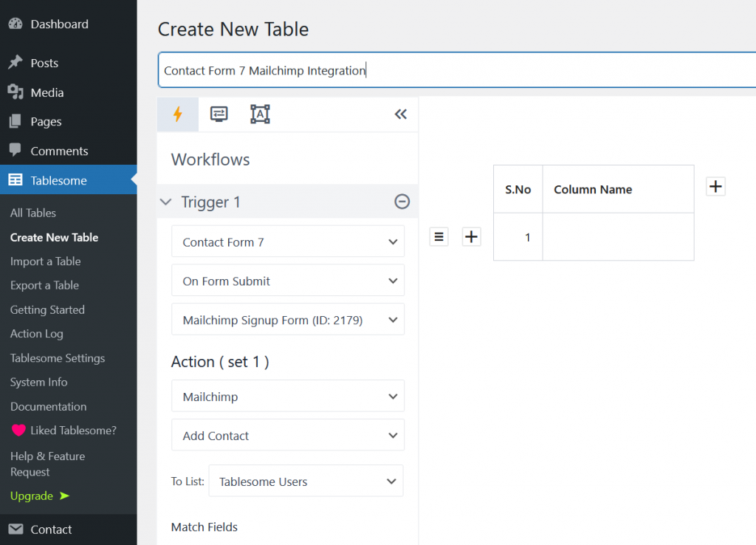The height and width of the screenshot is (545, 756).
Task: Go to Create New Table submenu link
Action: [x=54, y=237]
